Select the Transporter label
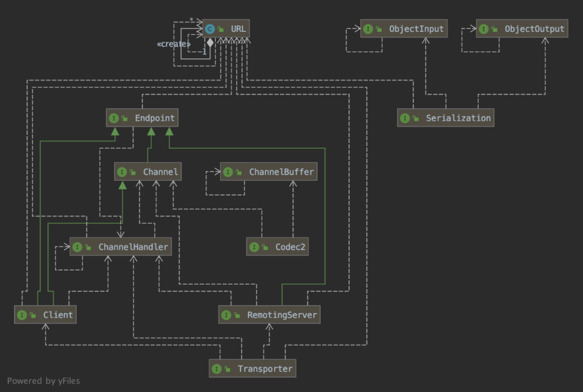This screenshot has width=583, height=392. pyautogui.click(x=265, y=369)
